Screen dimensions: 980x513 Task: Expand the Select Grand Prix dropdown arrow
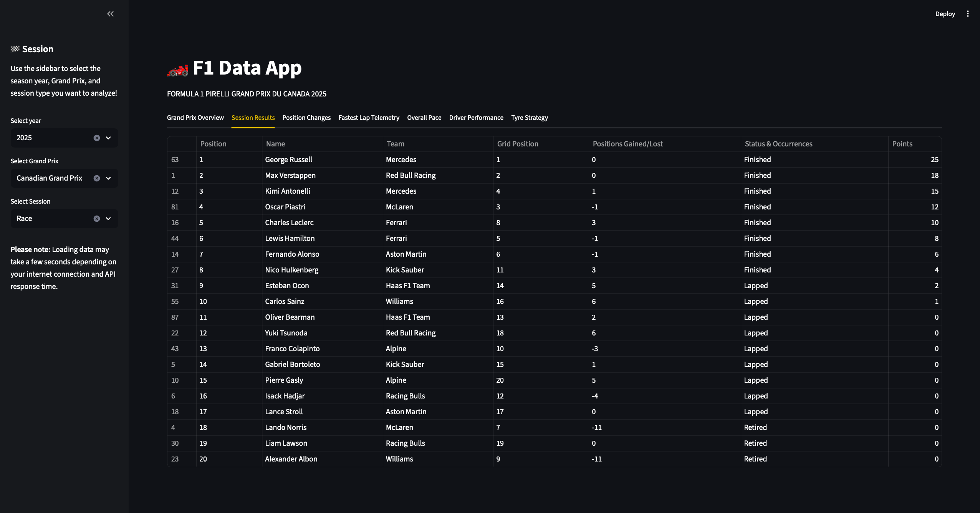[x=108, y=178]
